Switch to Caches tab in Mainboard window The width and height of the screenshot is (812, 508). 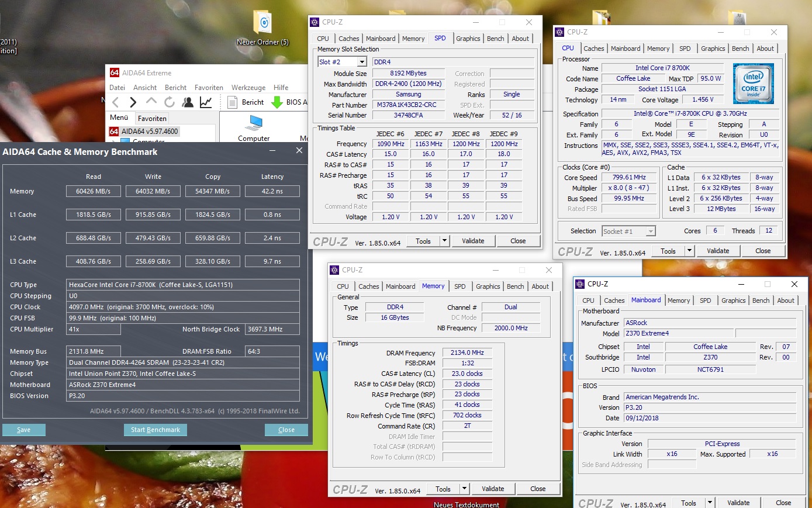click(x=614, y=300)
